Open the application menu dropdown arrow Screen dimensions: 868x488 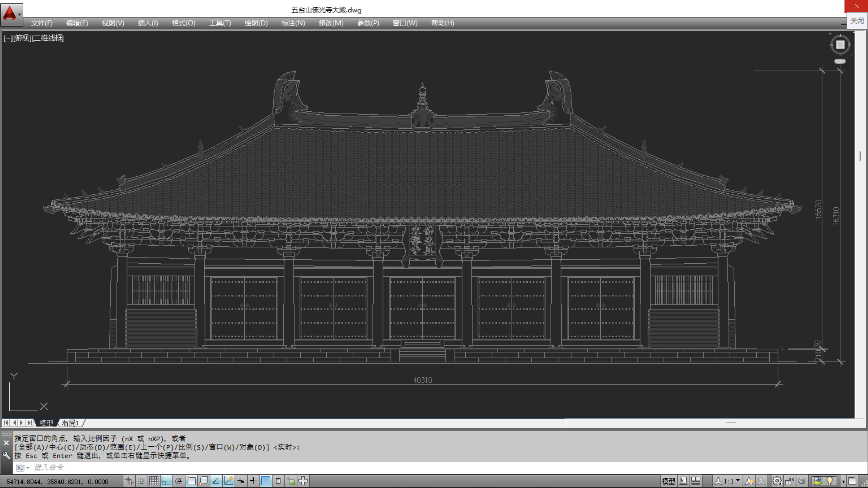[20, 14]
